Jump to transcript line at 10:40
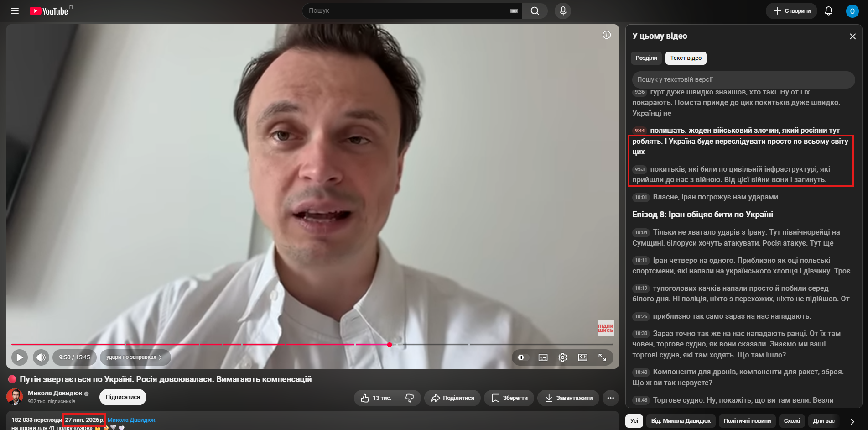 click(743, 378)
